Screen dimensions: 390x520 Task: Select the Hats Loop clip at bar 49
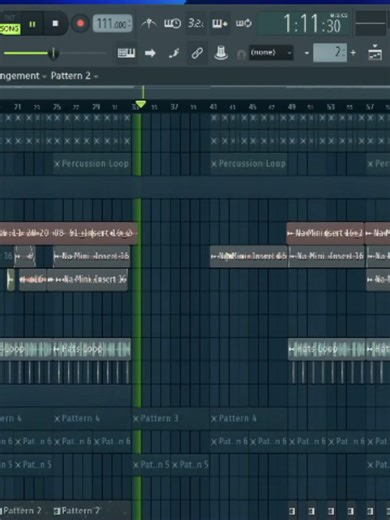point(327,349)
